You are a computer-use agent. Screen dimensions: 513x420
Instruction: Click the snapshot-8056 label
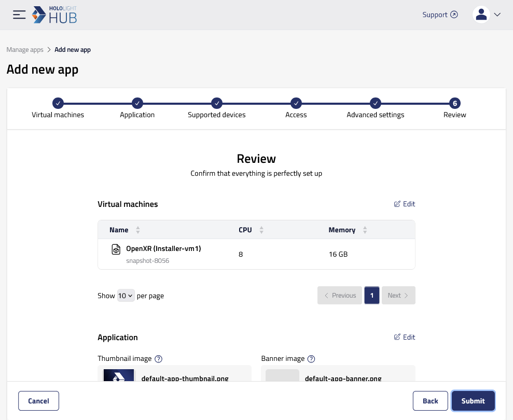[147, 261]
